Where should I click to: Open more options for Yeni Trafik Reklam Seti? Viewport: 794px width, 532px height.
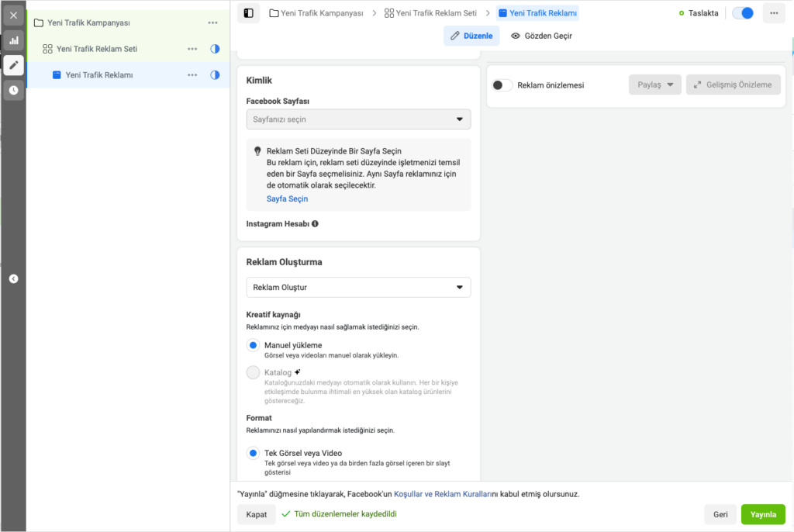point(192,49)
